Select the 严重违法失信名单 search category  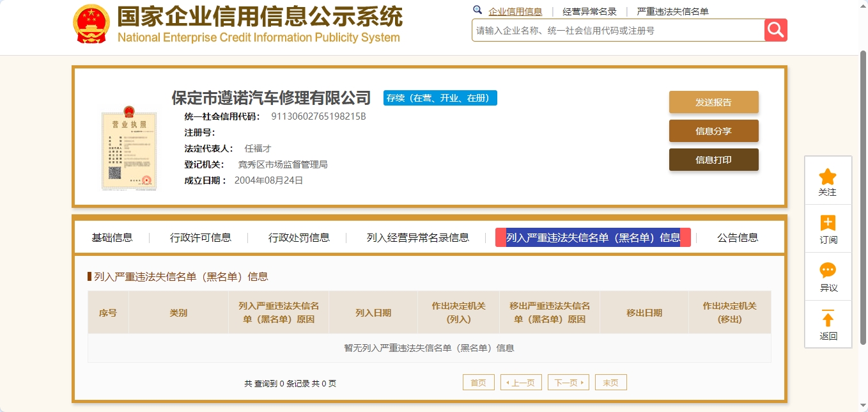click(x=672, y=12)
